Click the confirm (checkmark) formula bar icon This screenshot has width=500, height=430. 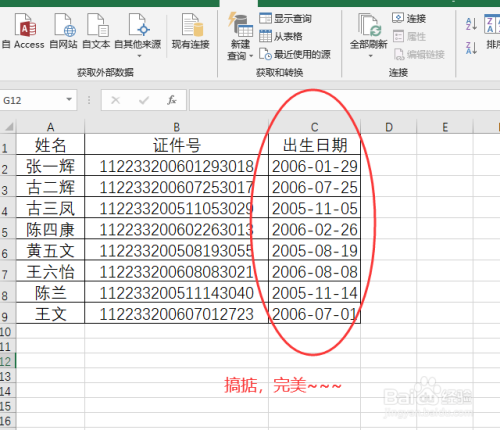(144, 100)
